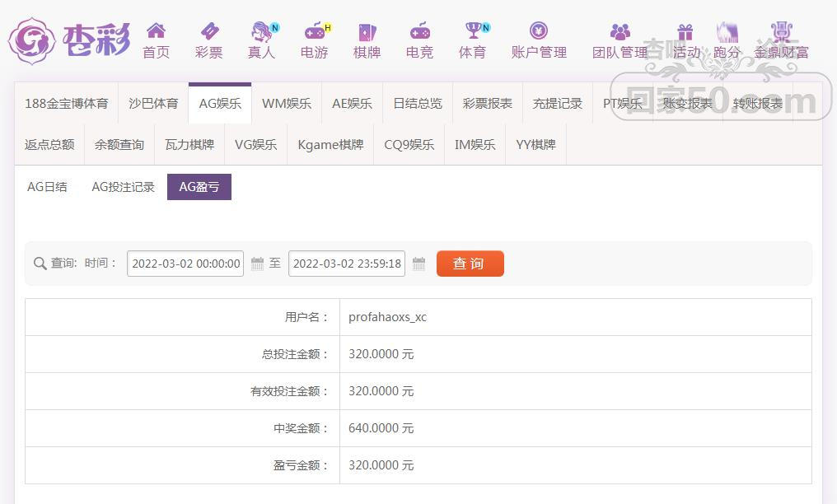Click the playing cards icon 棋牌

(x=367, y=32)
